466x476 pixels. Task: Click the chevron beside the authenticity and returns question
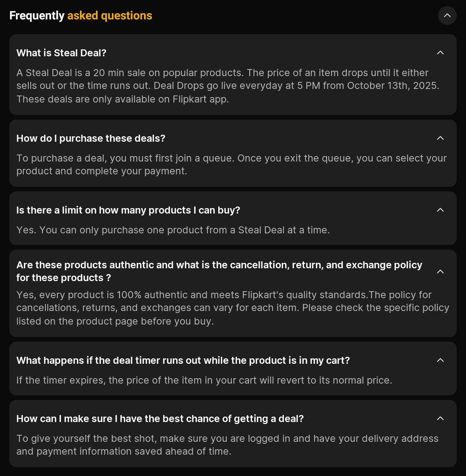(x=440, y=271)
